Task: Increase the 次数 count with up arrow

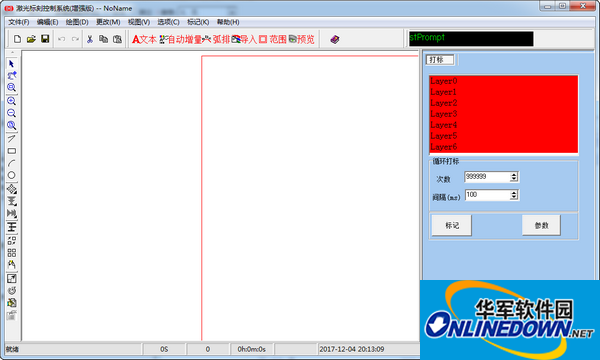Action: point(514,174)
